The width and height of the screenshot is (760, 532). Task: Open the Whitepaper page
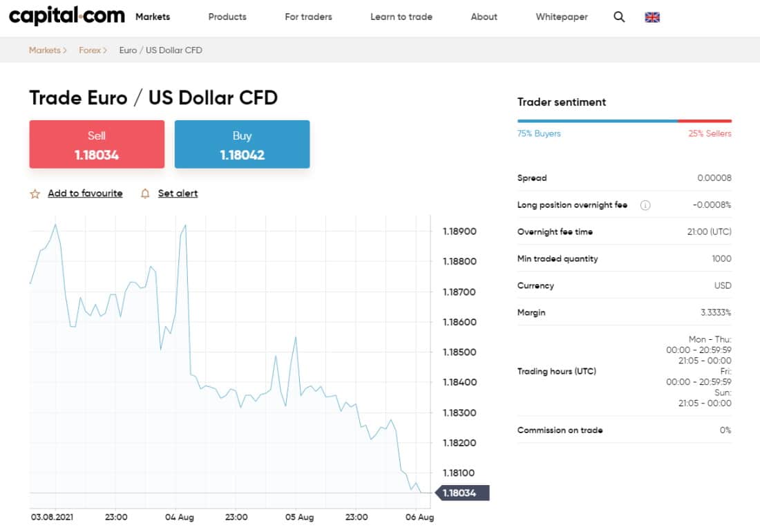(562, 17)
